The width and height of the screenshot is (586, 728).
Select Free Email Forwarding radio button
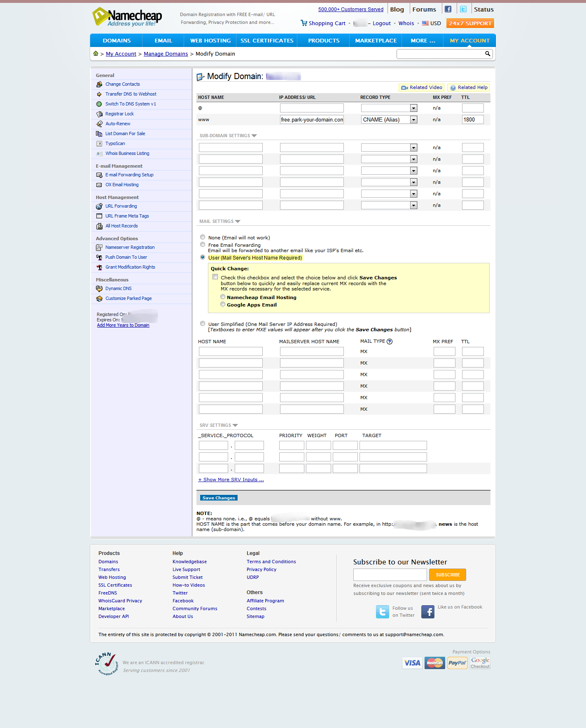point(203,244)
